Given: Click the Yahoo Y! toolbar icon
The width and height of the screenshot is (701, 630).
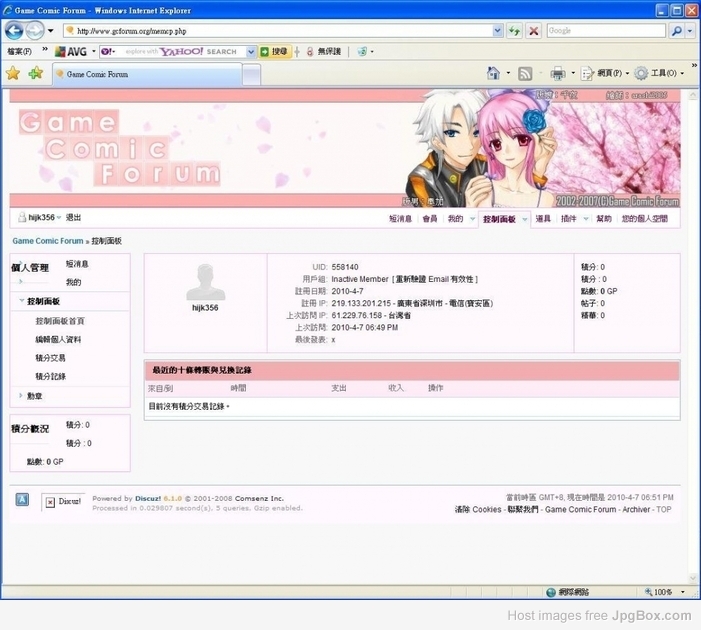Looking at the screenshot, I should click(x=107, y=51).
